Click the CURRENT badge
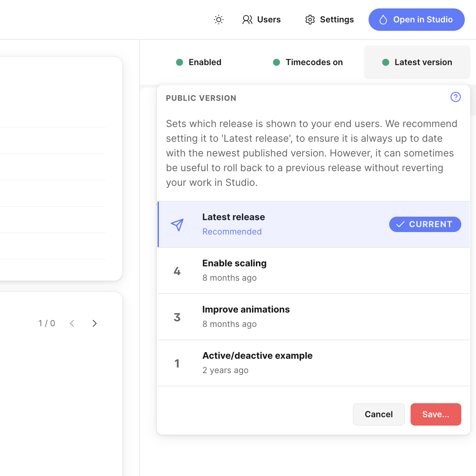476x476 pixels. [x=425, y=224]
